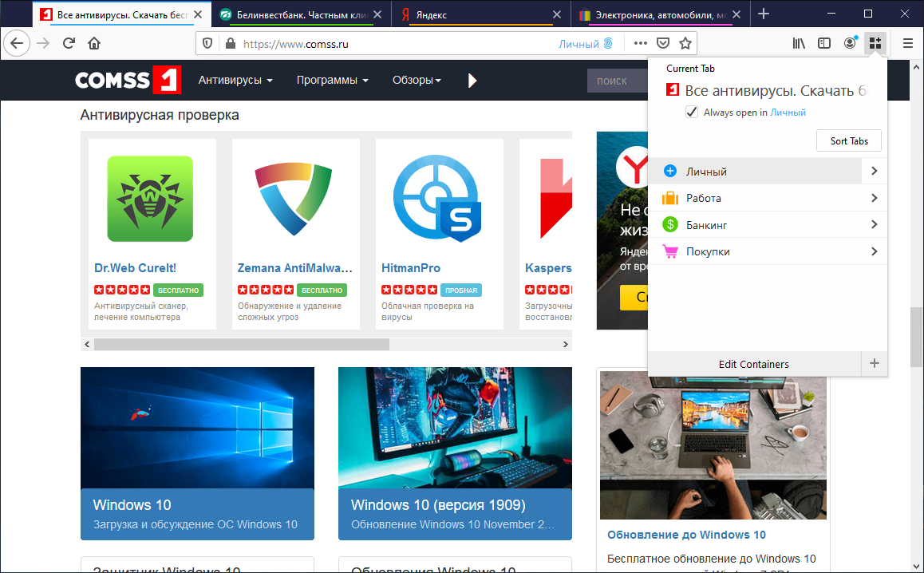This screenshot has width=924, height=573.
Task: Click the carousel horizontal scrollbar thumb
Action: point(242,344)
